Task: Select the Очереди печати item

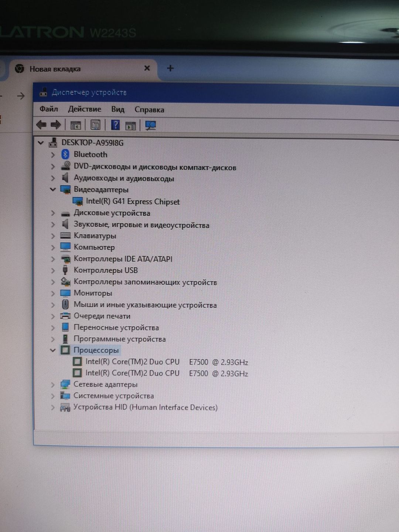Action: click(102, 316)
